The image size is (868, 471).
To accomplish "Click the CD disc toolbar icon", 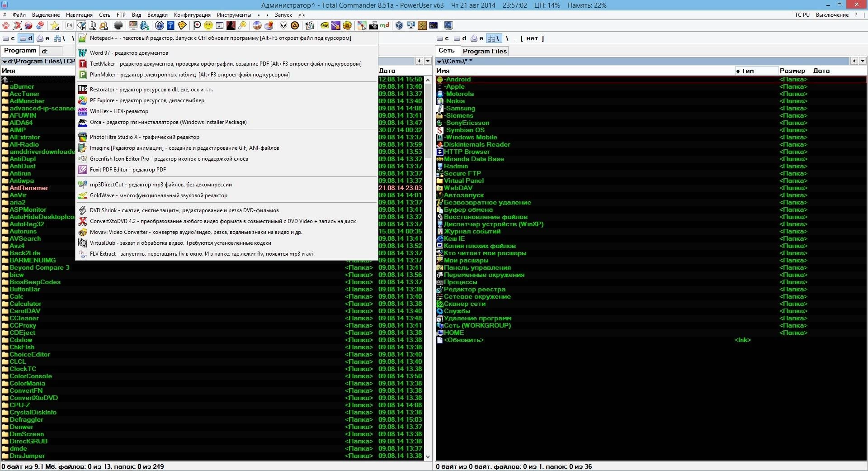I will [x=257, y=25].
